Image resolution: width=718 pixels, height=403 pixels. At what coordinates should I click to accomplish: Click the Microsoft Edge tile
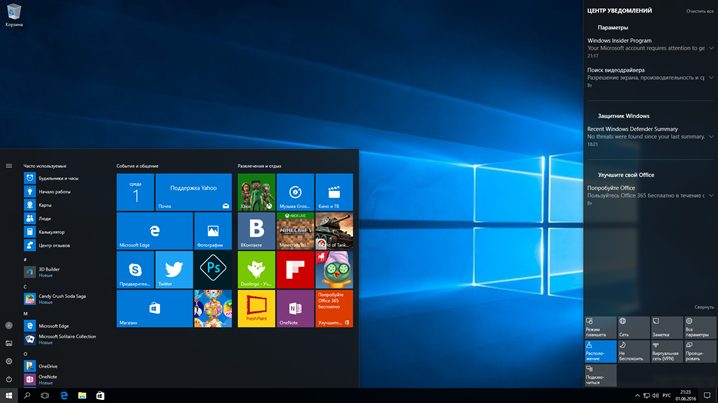(155, 231)
